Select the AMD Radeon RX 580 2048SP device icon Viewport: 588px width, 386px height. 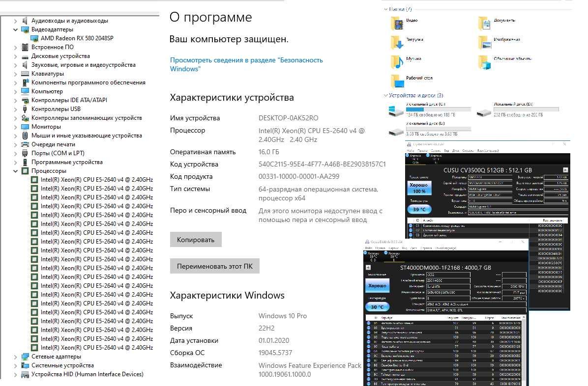[34, 38]
